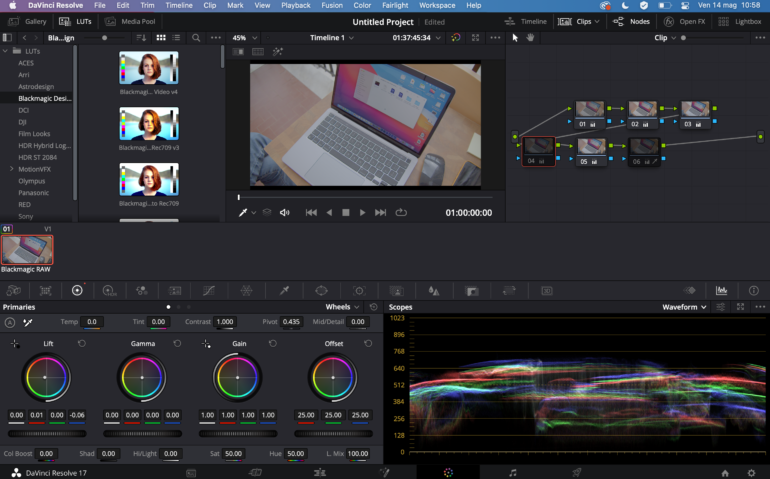Viewport: 770px width, 479px height.
Task: Play the clip forward
Action: (362, 213)
